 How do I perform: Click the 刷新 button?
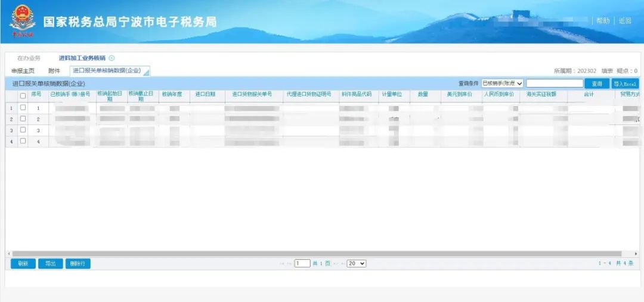23,263
